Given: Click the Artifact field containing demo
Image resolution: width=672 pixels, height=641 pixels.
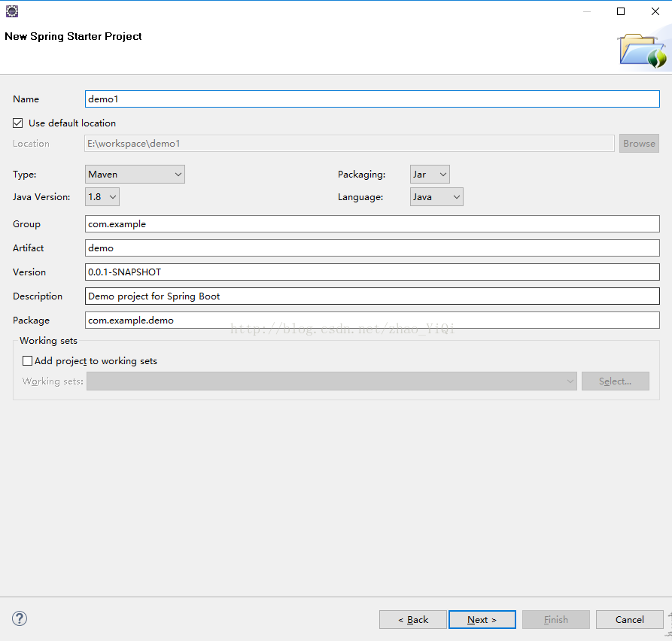Looking at the screenshot, I should [372, 248].
